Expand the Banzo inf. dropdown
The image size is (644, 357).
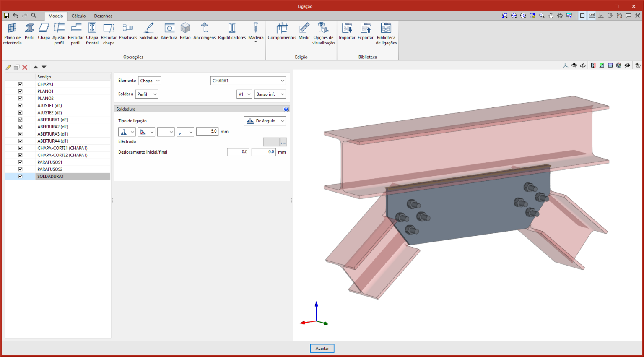(x=270, y=94)
